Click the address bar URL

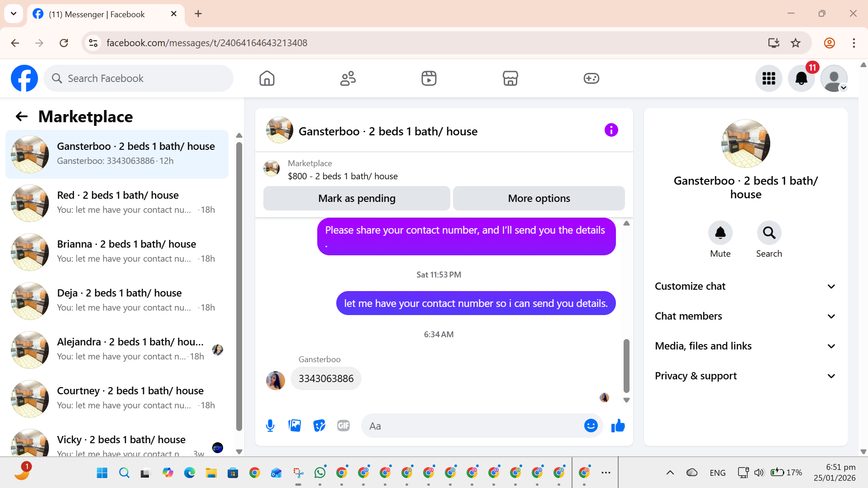207,43
